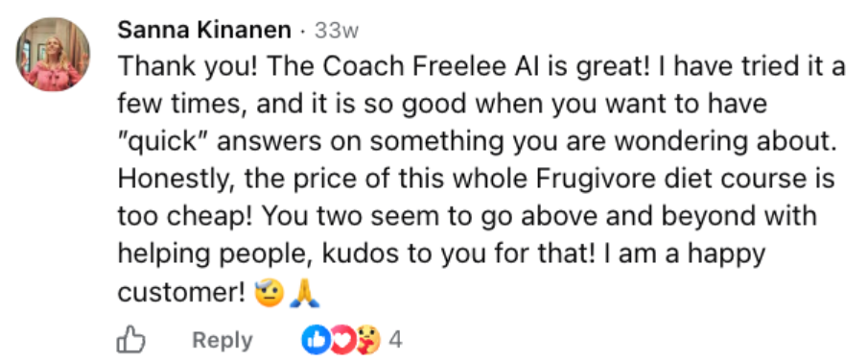The image size is (868, 362).
Task: Click the praying hands emoji
Action: (x=305, y=292)
